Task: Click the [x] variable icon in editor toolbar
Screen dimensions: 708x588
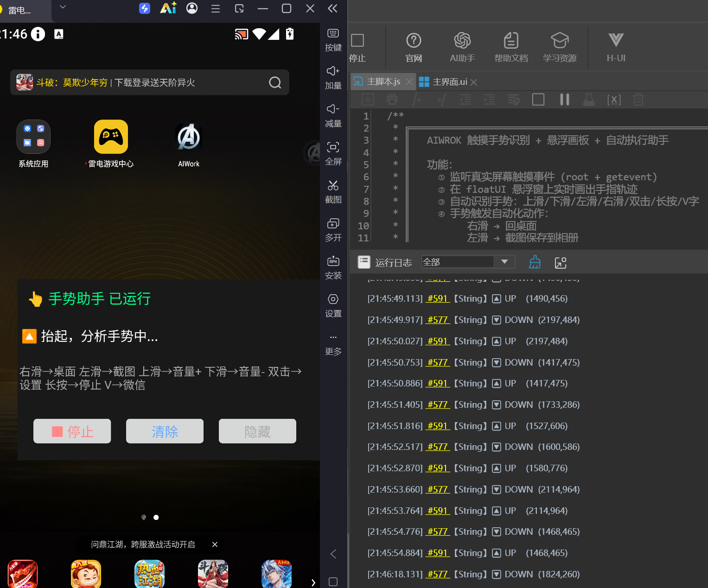Action: tap(614, 100)
